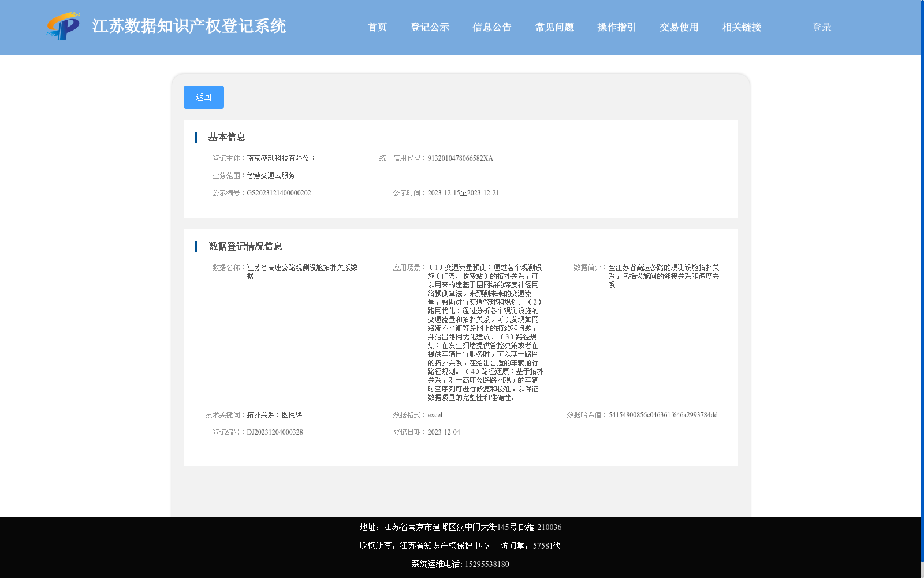Click the 江苏数据知识产权登记系统 title
The height and width of the screenshot is (578, 924).
point(189,26)
